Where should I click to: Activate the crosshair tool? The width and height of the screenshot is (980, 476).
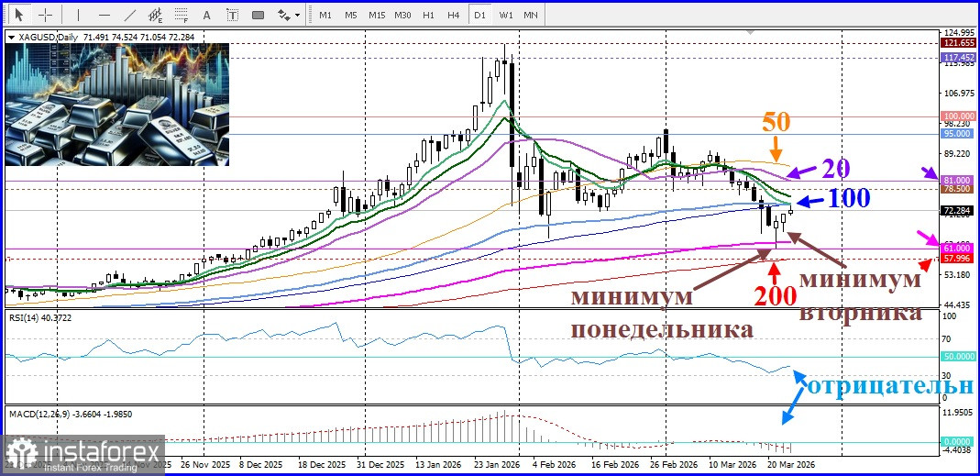(46, 15)
